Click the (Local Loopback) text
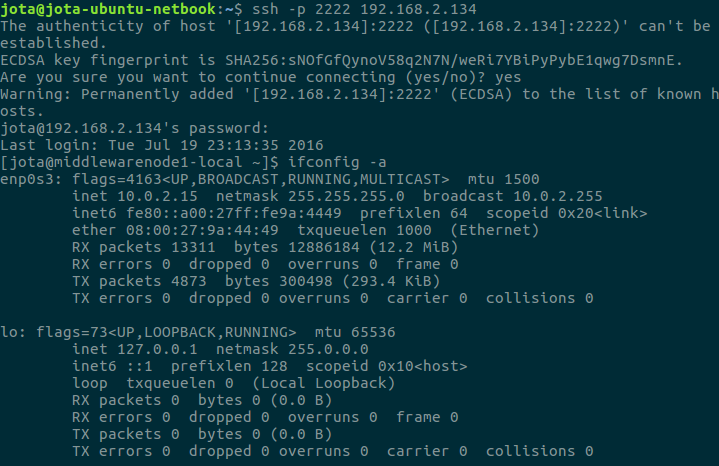The width and height of the screenshot is (719, 466). point(324,383)
